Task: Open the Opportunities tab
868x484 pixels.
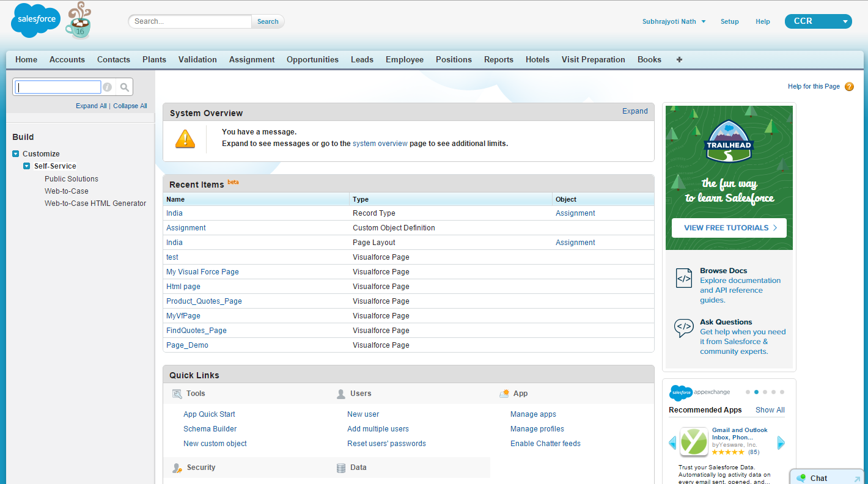Action: click(x=312, y=59)
